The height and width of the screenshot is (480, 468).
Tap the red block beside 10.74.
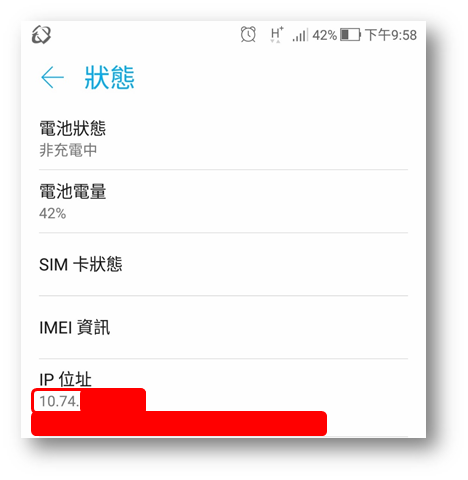point(113,400)
